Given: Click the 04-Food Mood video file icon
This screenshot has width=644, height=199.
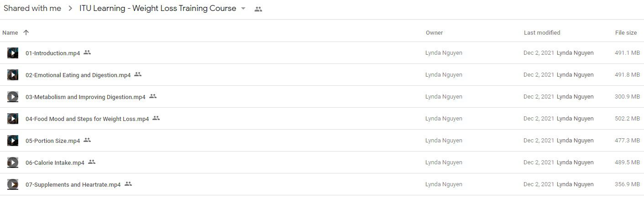Looking at the screenshot, I should [x=13, y=119].
